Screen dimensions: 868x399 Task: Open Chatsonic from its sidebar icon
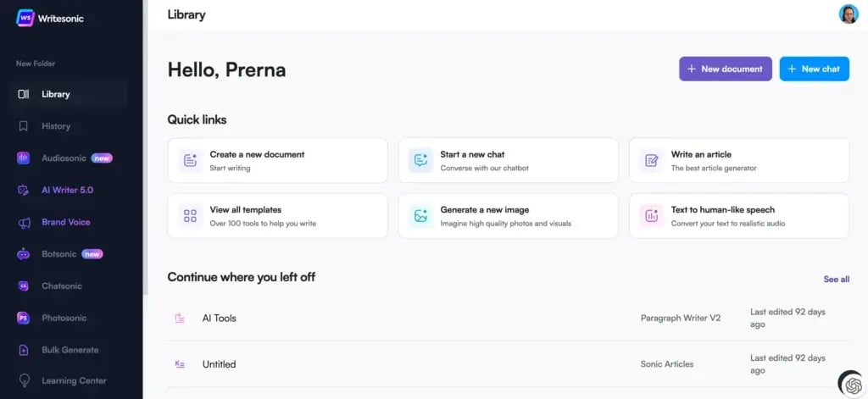click(x=24, y=285)
